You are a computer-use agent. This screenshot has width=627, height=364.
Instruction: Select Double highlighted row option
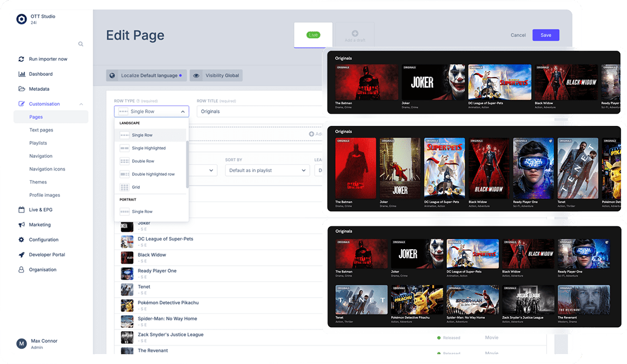[151, 174]
